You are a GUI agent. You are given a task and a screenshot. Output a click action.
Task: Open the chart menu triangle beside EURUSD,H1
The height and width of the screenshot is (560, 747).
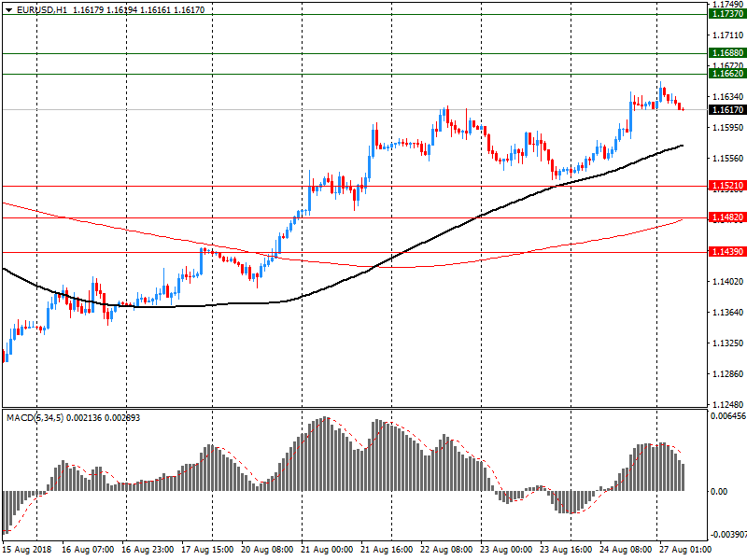(8, 10)
